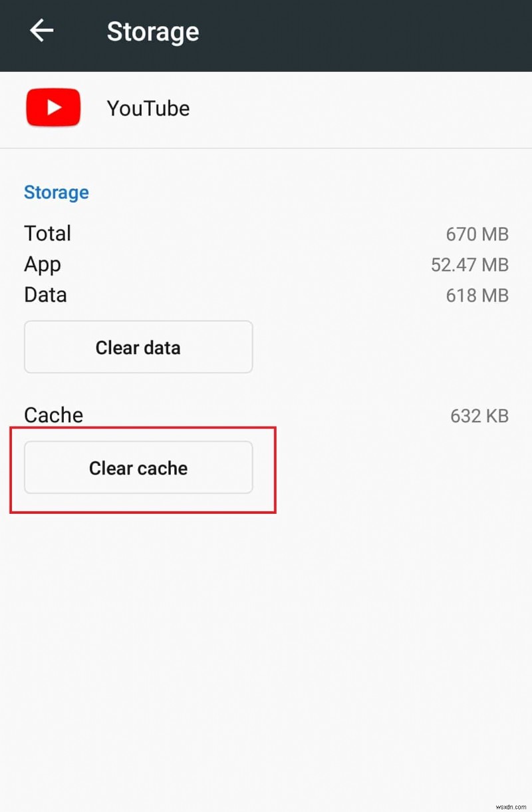Tap the 632 KB cache value
This screenshot has height=812, width=532.
point(479,416)
